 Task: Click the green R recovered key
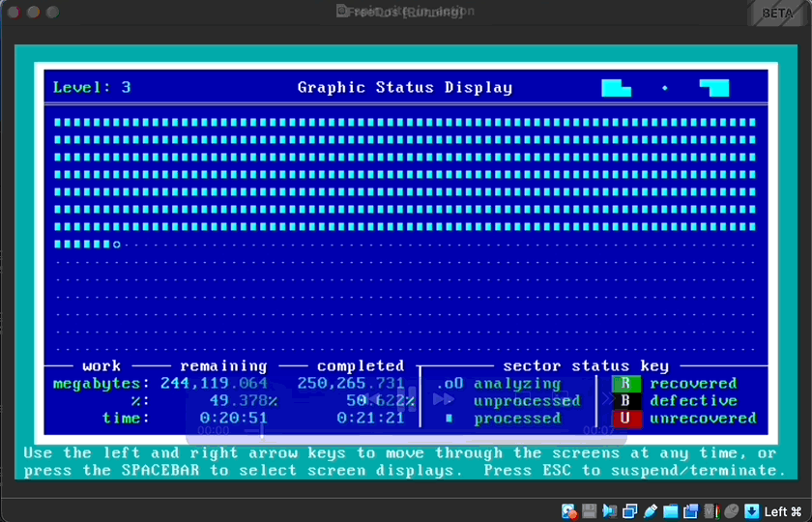[x=625, y=384]
